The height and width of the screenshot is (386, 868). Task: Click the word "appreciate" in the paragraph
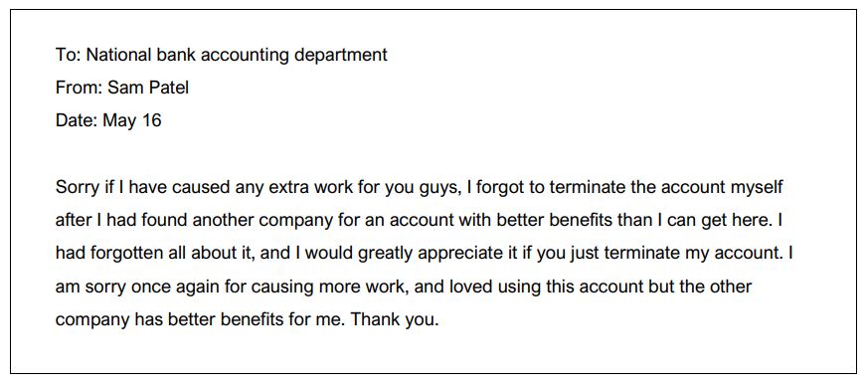pyautogui.click(x=460, y=255)
